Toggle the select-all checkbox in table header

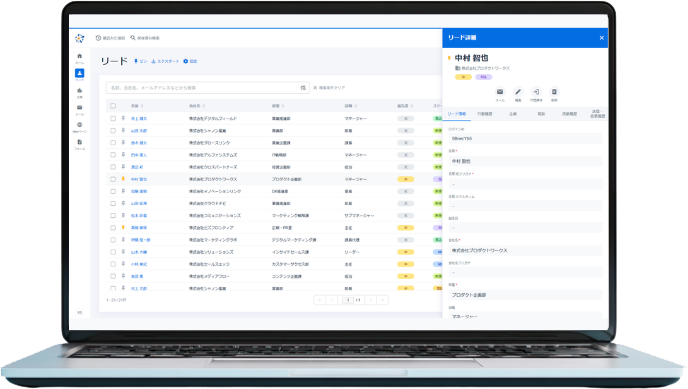coord(113,106)
